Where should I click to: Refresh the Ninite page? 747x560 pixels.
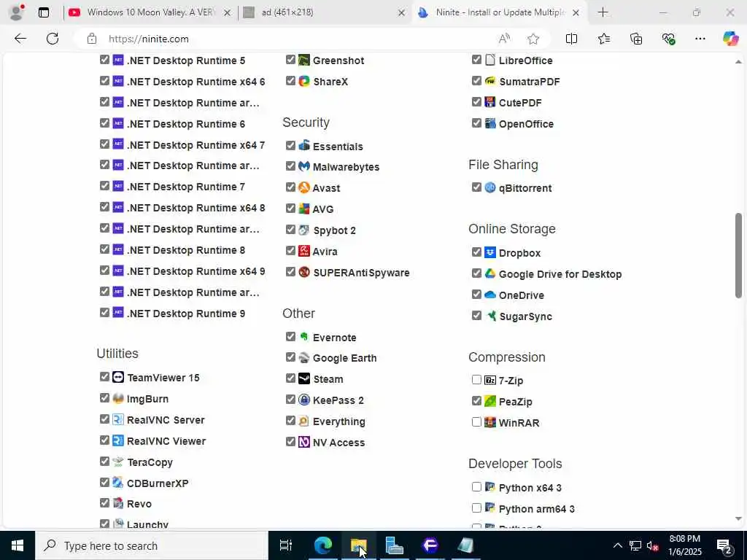point(53,39)
